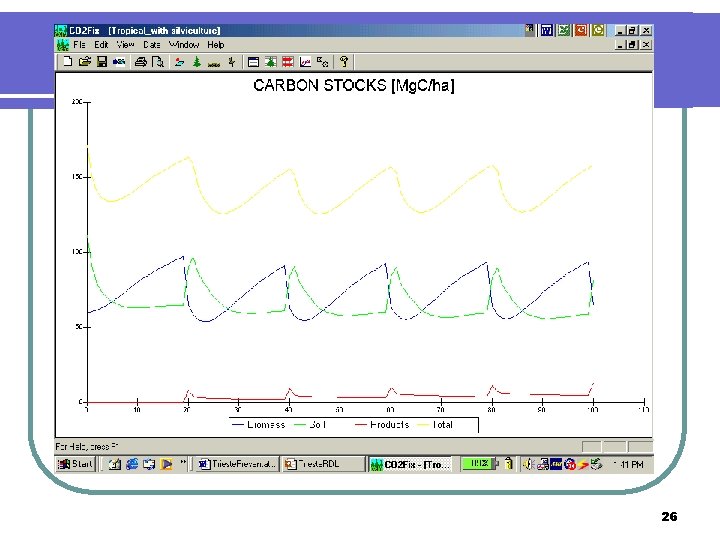720x540 pixels.
Task: Click Internet Explorer quick launch icon
Action: 132,464
